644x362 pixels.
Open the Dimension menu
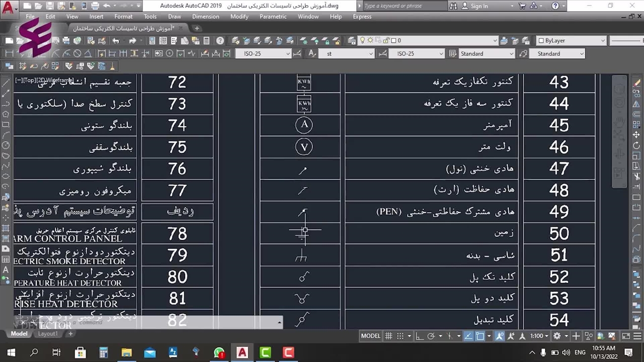click(205, 17)
